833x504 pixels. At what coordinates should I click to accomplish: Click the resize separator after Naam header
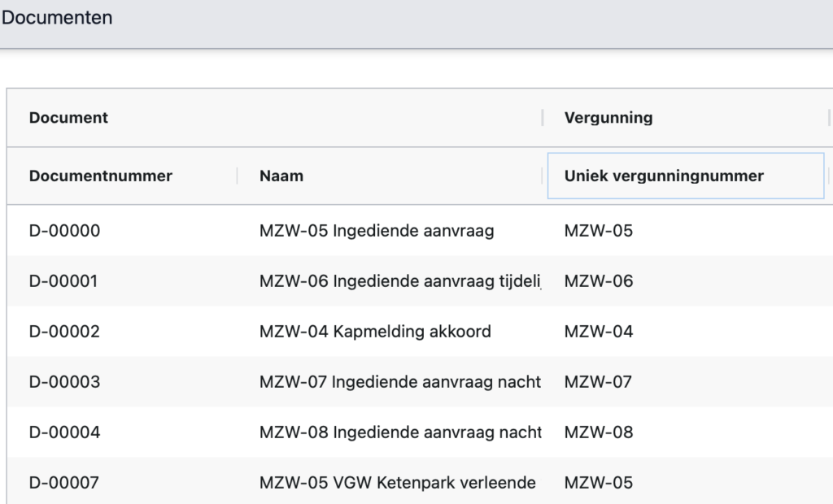click(543, 176)
